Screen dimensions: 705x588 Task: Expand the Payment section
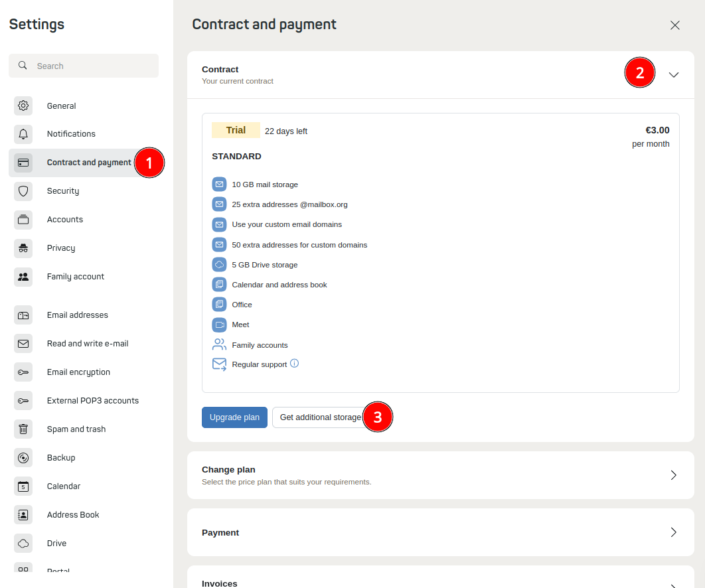(673, 532)
